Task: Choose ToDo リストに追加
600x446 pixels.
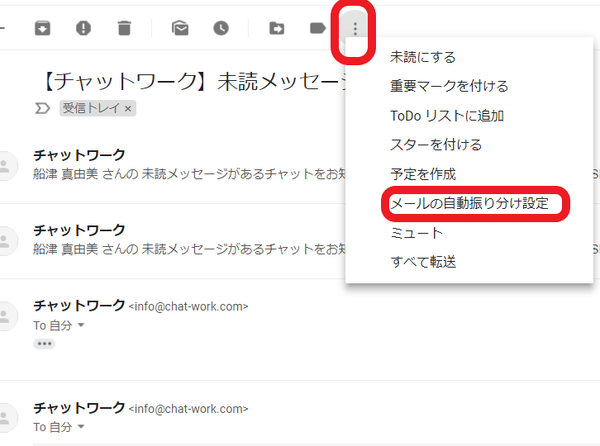Action: [x=447, y=116]
